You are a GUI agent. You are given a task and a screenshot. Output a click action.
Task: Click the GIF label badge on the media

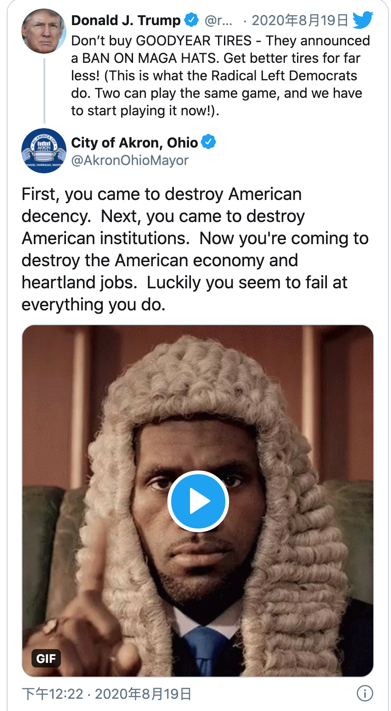(46, 658)
